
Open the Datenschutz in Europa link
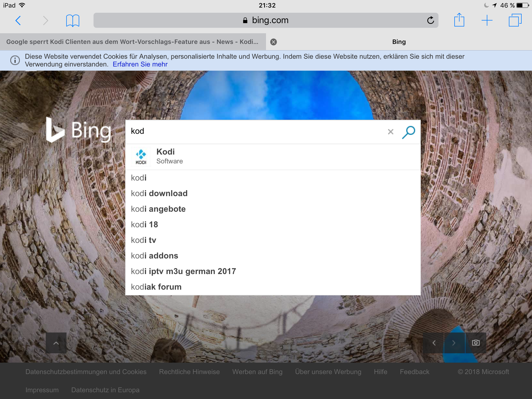pyautogui.click(x=105, y=390)
